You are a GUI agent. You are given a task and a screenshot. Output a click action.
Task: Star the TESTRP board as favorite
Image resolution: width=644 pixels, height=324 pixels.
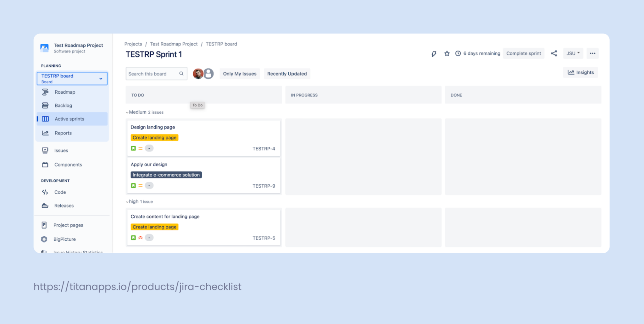(x=447, y=53)
